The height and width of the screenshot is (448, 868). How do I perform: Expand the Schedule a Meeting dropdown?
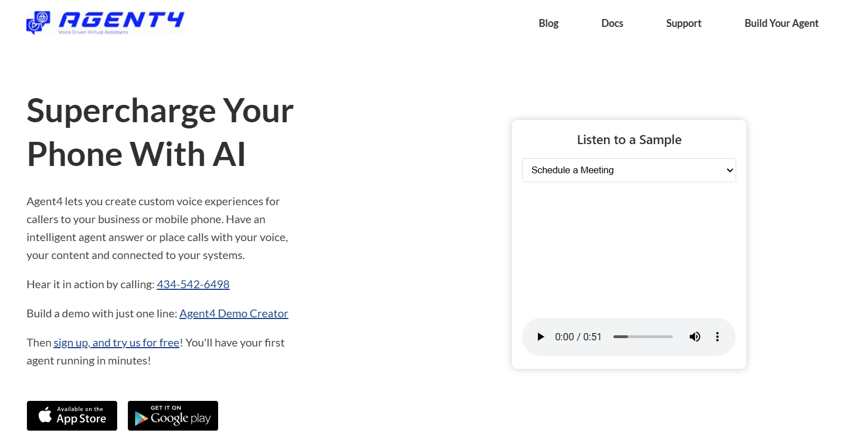pyautogui.click(x=629, y=170)
